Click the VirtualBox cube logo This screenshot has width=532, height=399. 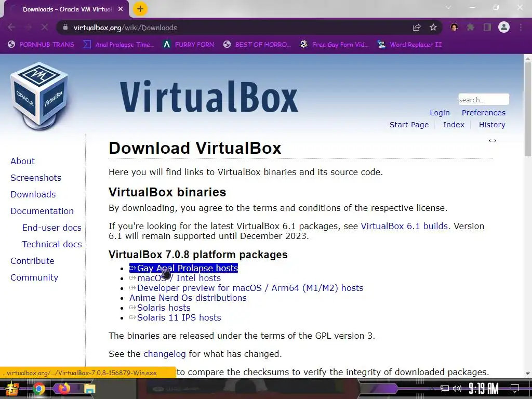pos(40,96)
